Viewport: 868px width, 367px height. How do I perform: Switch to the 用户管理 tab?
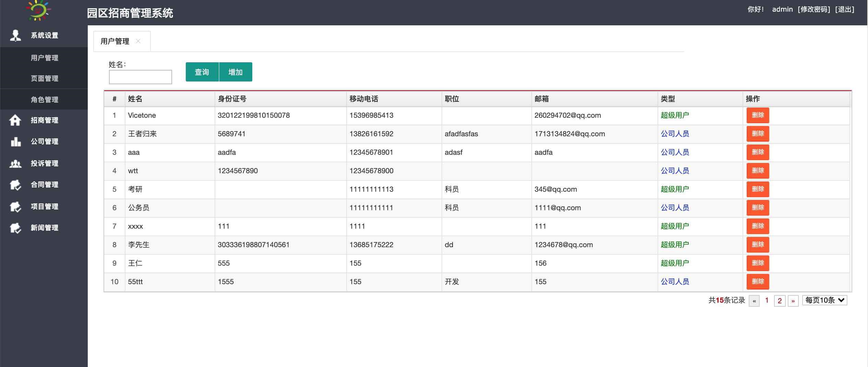(x=115, y=41)
